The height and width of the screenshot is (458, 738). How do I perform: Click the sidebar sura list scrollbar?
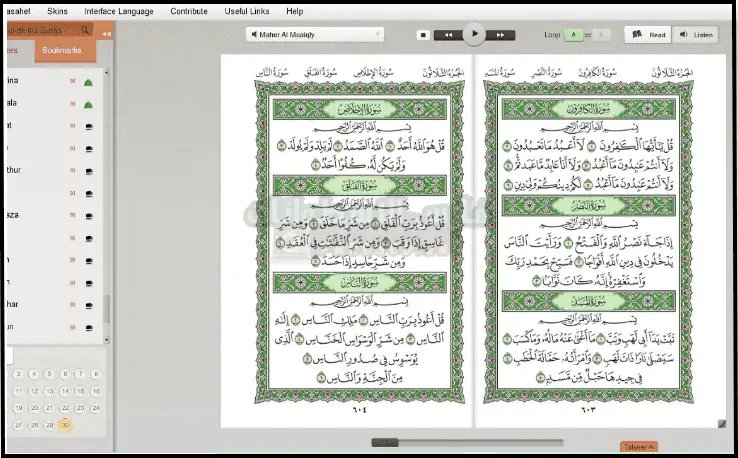[x=107, y=306]
